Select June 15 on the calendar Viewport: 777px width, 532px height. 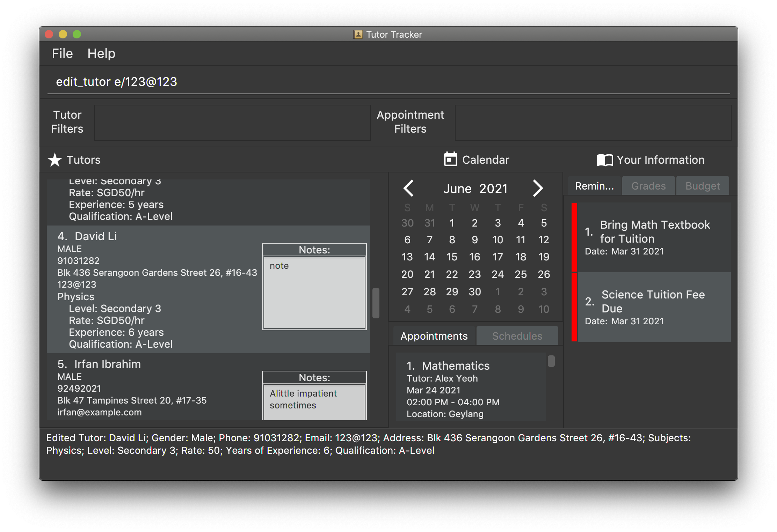tap(452, 257)
